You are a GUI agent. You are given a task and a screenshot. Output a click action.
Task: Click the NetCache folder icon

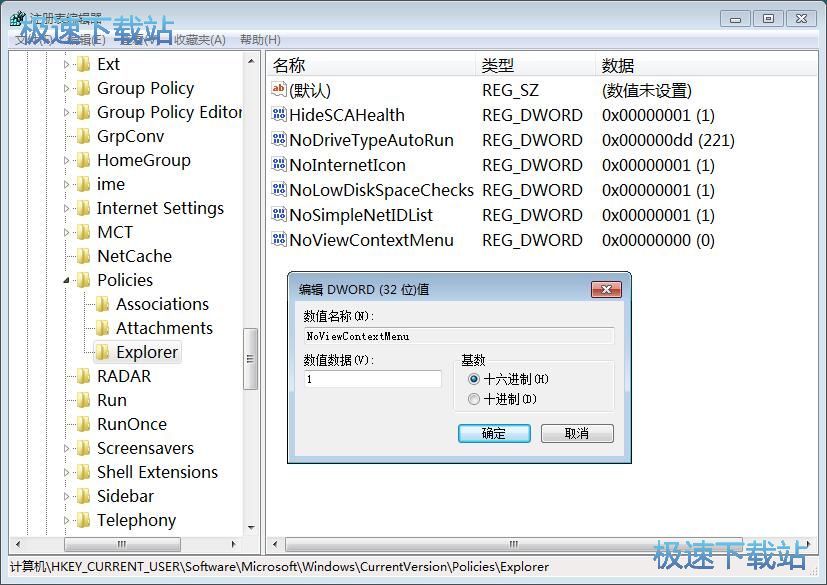(x=83, y=256)
